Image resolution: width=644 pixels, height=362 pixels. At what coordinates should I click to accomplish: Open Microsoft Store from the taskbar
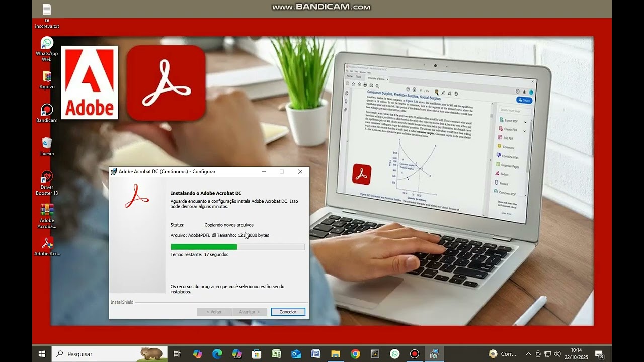coord(257,354)
